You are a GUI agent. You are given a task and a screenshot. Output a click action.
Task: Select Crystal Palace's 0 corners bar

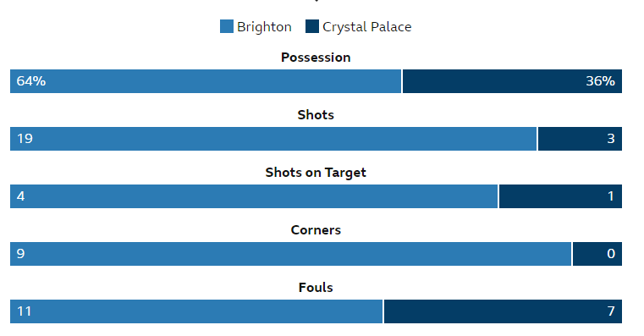click(x=597, y=254)
